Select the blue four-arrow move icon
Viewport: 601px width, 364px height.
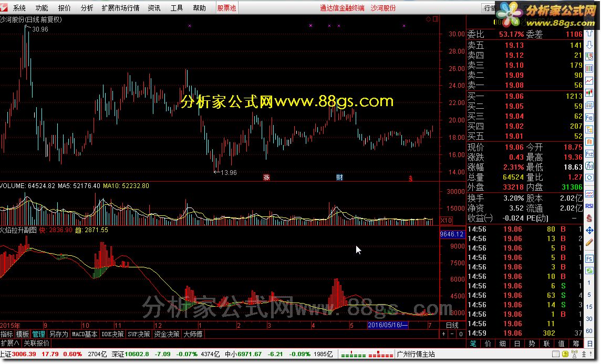589,230
